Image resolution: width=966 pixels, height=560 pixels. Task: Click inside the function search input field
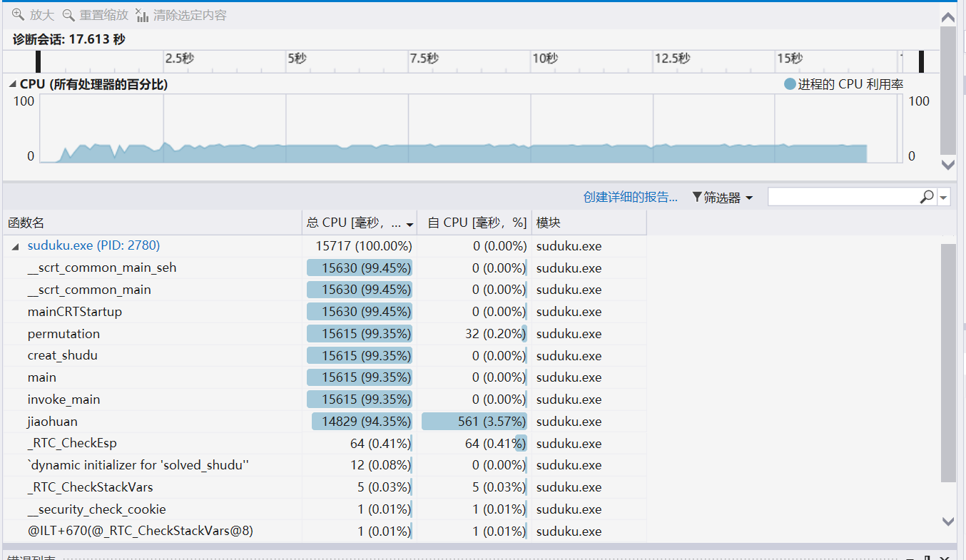(842, 197)
